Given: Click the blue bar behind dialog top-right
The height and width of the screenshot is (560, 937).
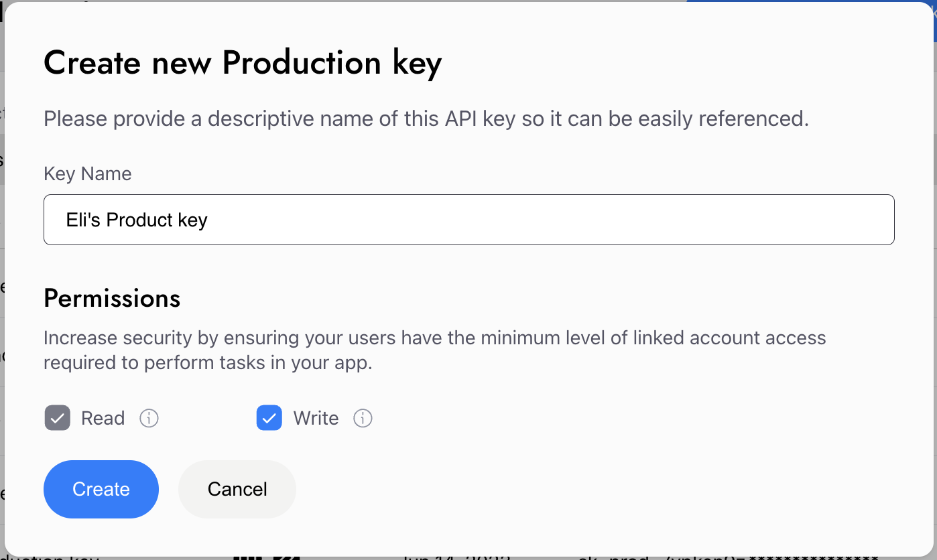Looking at the screenshot, I should [811, 1].
